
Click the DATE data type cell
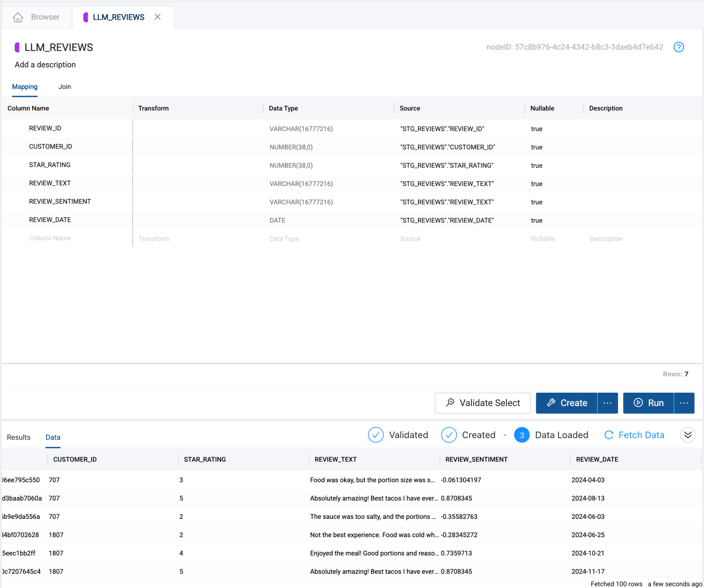tap(277, 220)
